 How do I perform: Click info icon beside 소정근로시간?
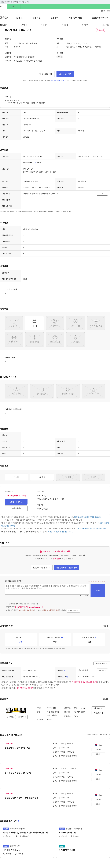pyautogui.click(x=36, y=162)
